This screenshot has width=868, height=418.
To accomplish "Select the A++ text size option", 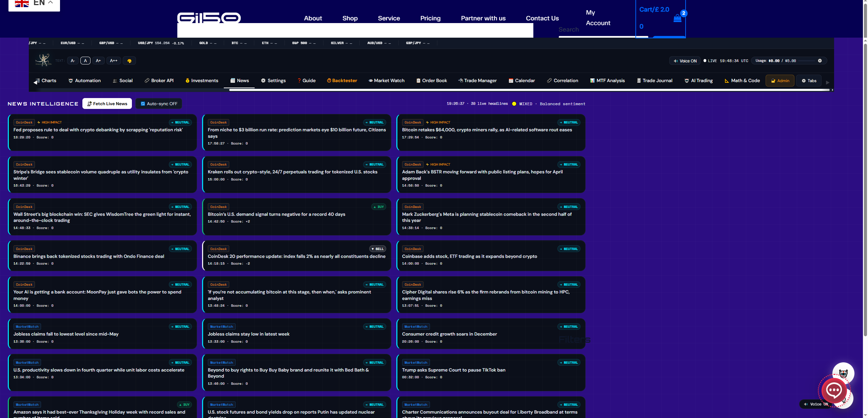I will click(x=114, y=61).
